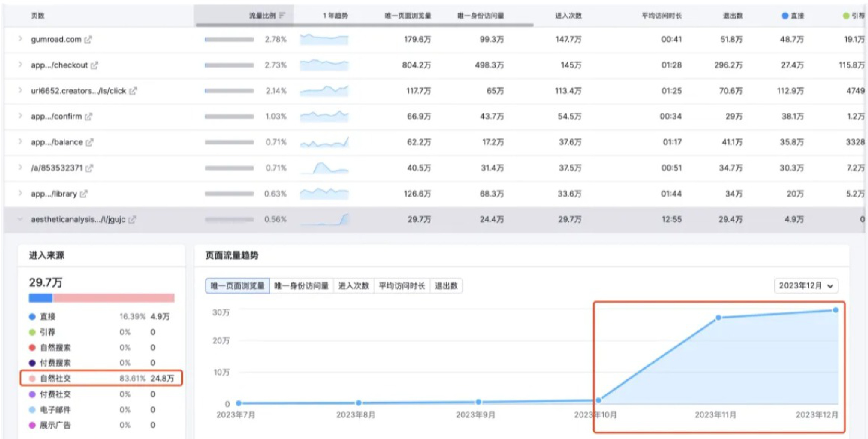Open external link icon for aestheticanalysis.../l/jgujc

[x=132, y=220]
